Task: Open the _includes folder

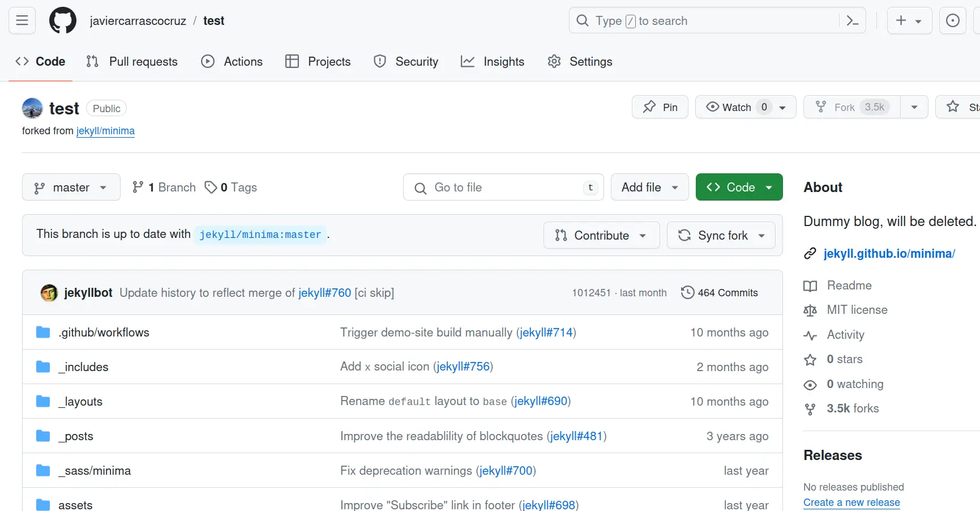Action: 83,367
